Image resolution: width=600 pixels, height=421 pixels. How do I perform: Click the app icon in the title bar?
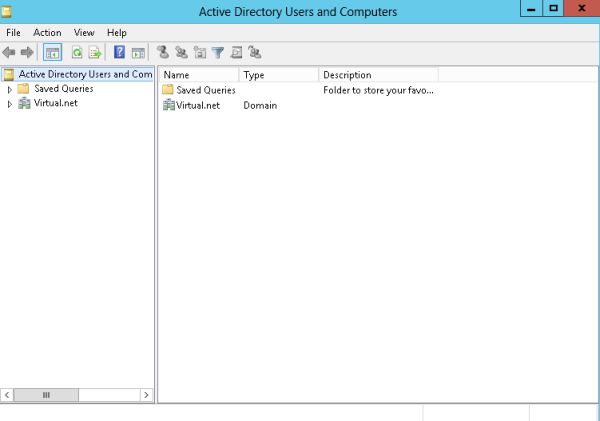pos(6,12)
